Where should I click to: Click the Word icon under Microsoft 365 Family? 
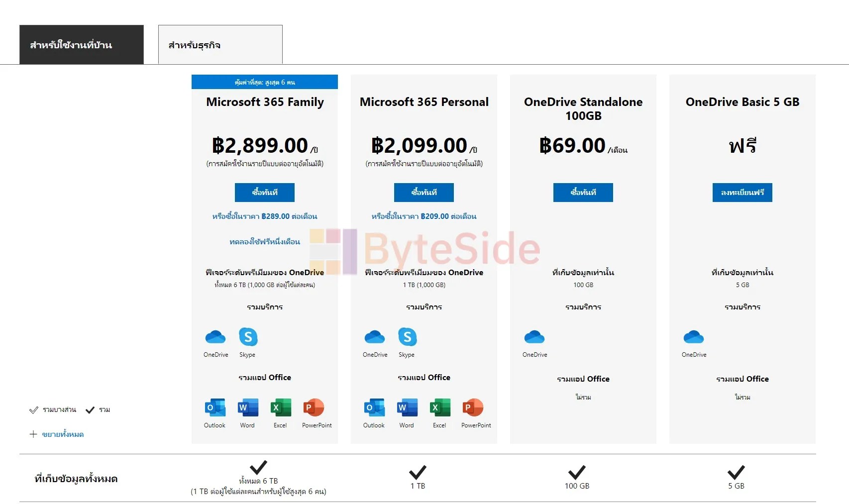[247, 408]
